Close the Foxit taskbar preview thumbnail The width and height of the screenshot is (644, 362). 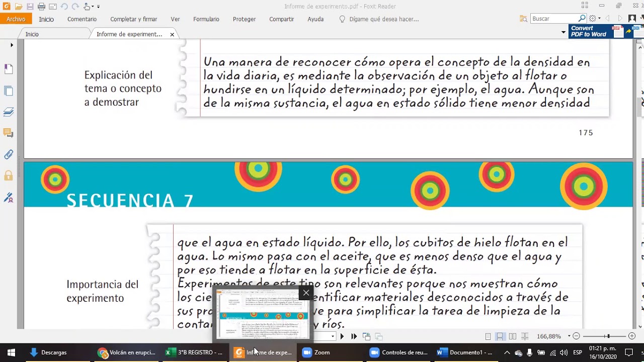306,293
